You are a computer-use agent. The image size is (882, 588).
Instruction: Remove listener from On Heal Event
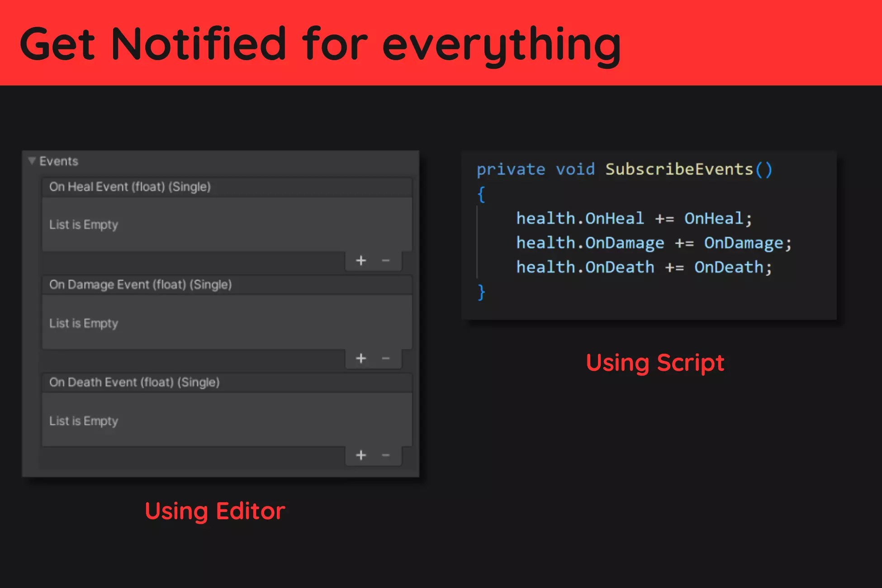tap(386, 261)
